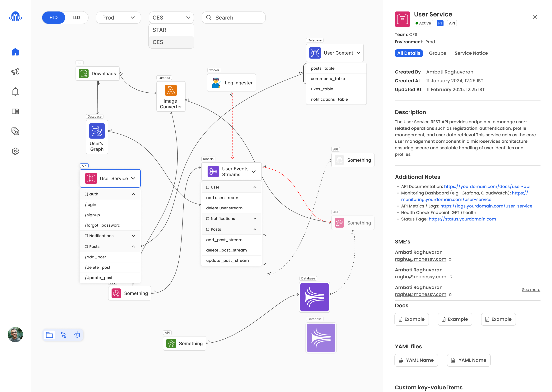Open the Groups tab in the details panel
Screen dimensions: 552x392
point(437,53)
